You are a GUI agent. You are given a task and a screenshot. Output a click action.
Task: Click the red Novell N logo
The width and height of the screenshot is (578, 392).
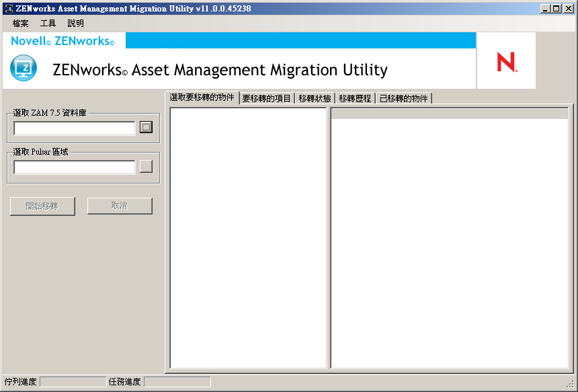507,62
